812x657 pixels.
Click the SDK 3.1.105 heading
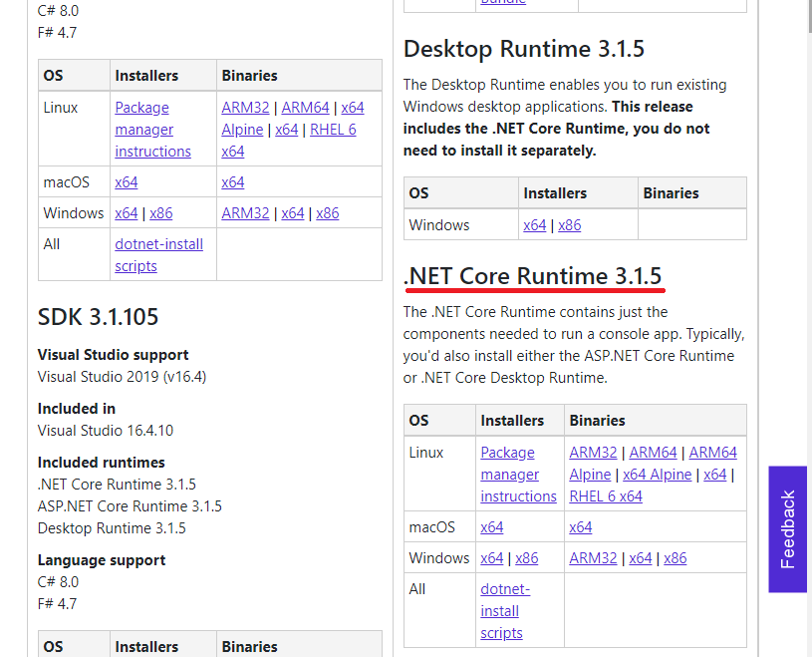click(98, 317)
